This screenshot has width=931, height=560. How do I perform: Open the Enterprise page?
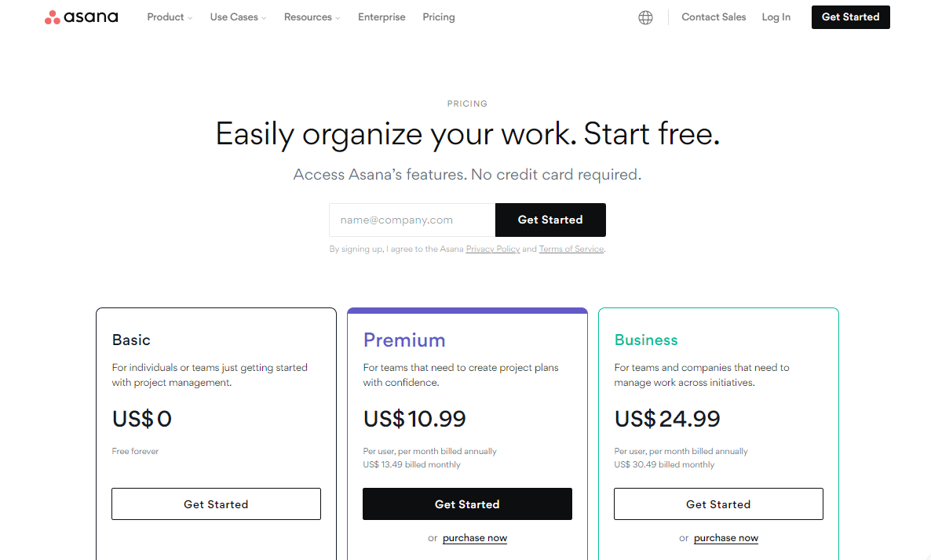pos(382,16)
